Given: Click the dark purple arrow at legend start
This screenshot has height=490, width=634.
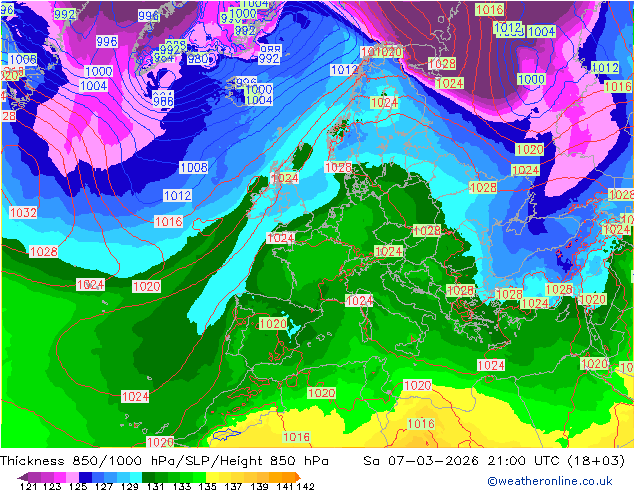Looking at the screenshot, I should tap(23, 477).
